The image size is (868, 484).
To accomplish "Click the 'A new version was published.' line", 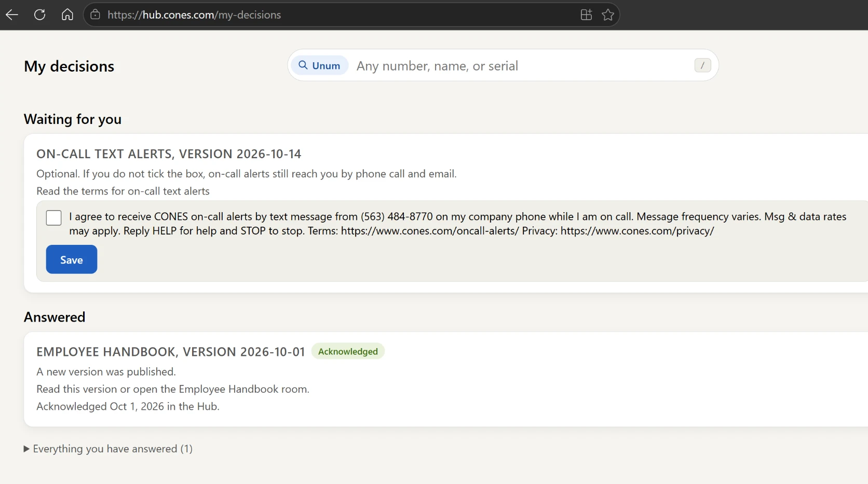I will pyautogui.click(x=106, y=371).
